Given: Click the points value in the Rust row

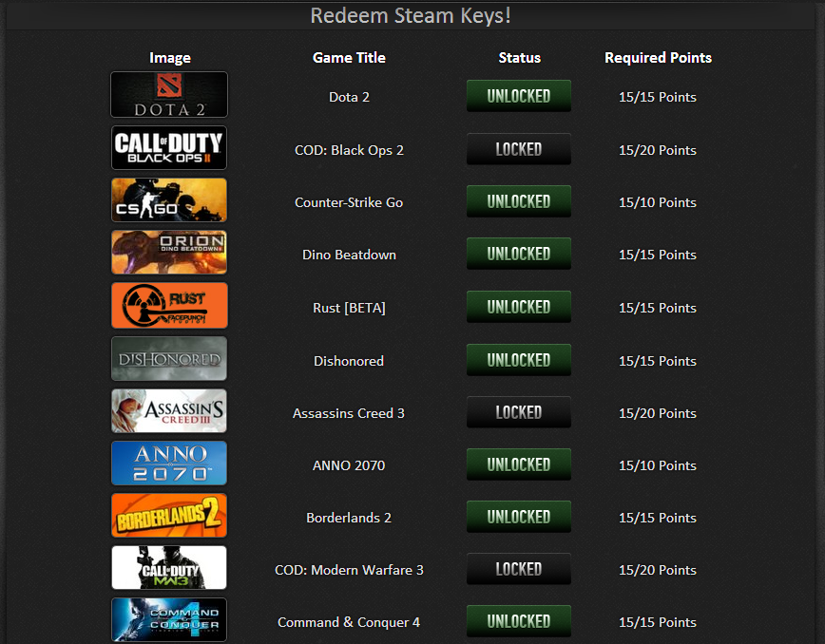Looking at the screenshot, I should (658, 308).
